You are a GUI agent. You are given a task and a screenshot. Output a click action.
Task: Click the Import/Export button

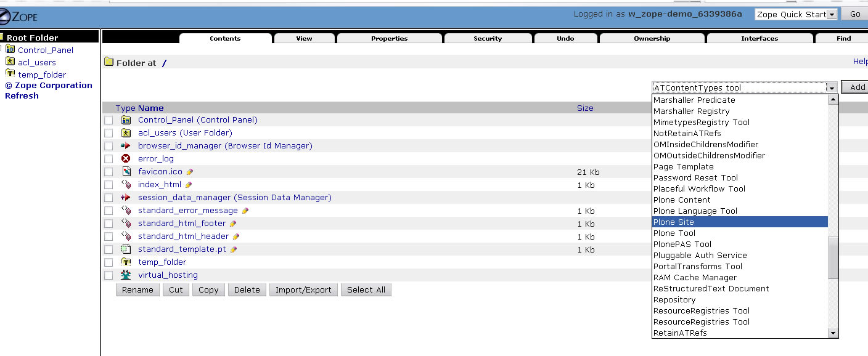(303, 289)
